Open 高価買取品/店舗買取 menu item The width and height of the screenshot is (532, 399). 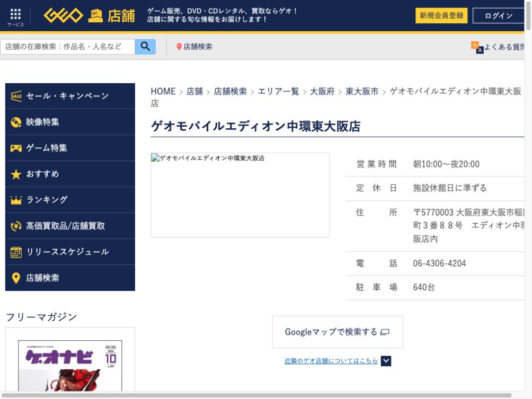point(70,226)
